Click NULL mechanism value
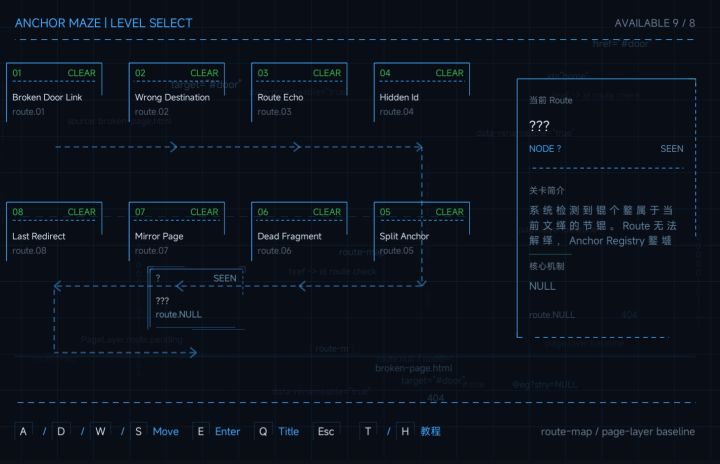Viewport: 720px width, 464px height. pos(542,286)
